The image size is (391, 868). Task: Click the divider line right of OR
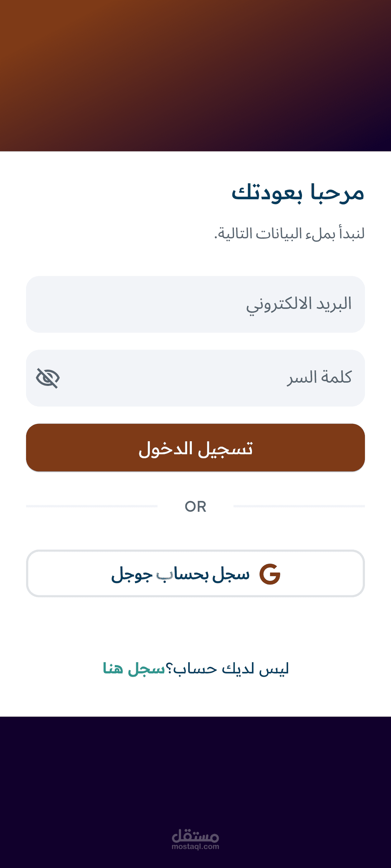[x=299, y=506]
